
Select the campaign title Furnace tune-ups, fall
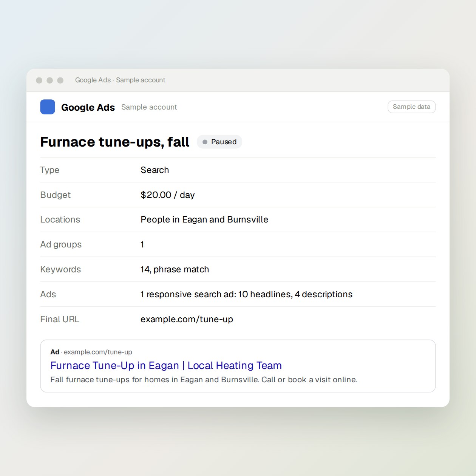point(115,142)
